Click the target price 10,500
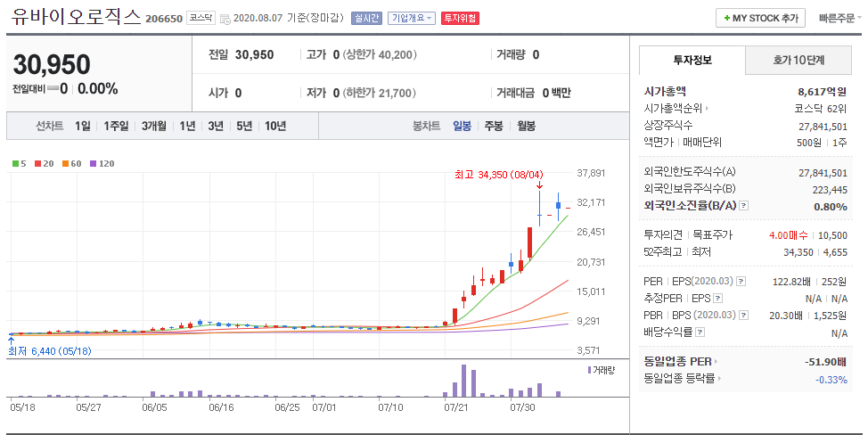The image size is (868, 435). click(x=832, y=235)
